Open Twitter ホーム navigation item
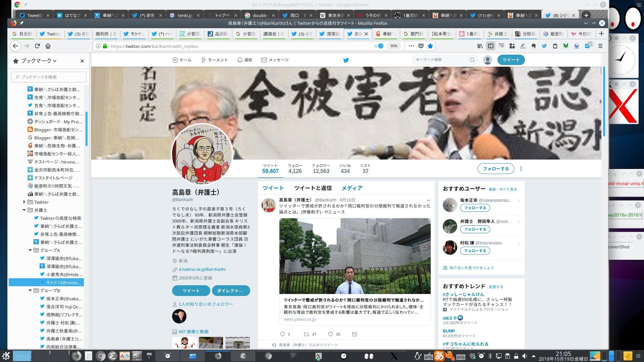Viewport: 644px width, 362px height. 182,60
